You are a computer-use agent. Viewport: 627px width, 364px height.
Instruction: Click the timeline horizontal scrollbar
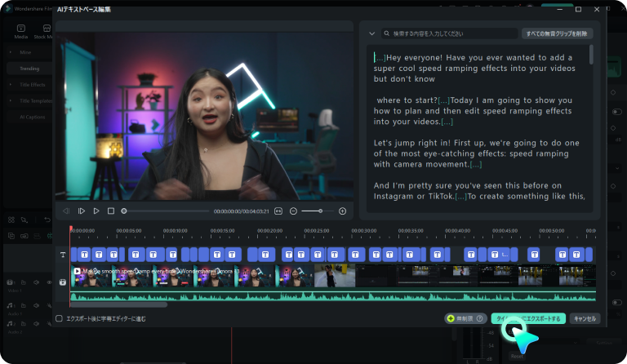(x=118, y=305)
